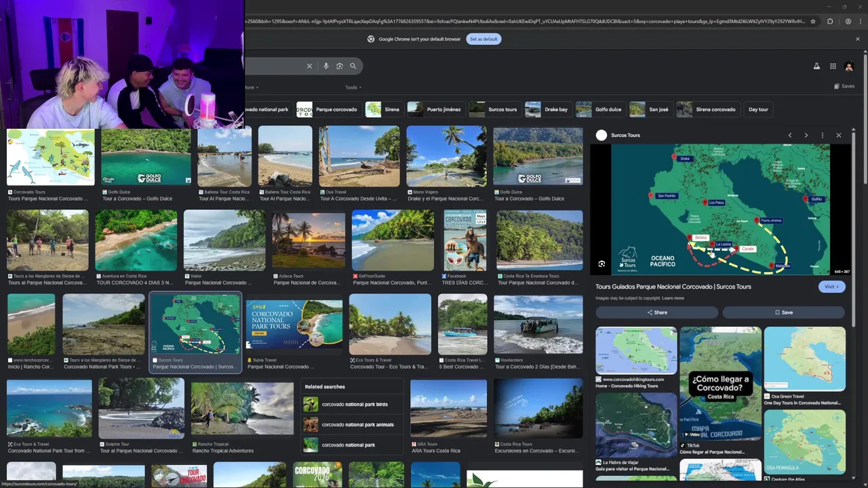Open ARA Tours Costa Rica beach thumbnail
868x488 pixels.
point(448,408)
